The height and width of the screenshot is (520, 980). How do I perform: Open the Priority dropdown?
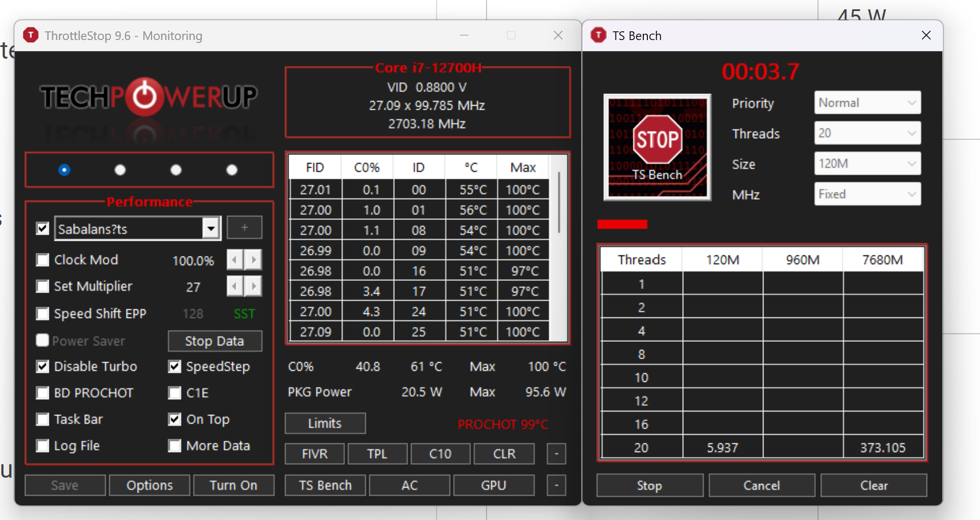[x=867, y=103]
